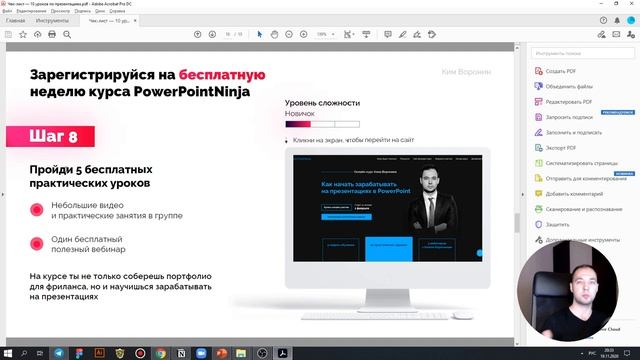Click the stamp tool icon

tap(432, 35)
